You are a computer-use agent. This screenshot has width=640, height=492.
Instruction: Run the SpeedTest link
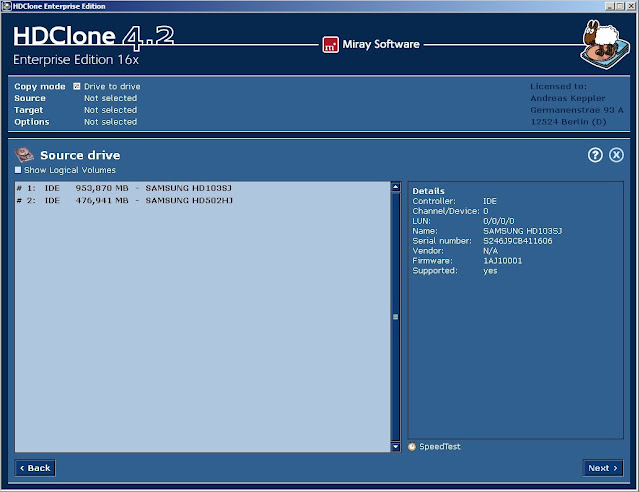(x=440, y=447)
